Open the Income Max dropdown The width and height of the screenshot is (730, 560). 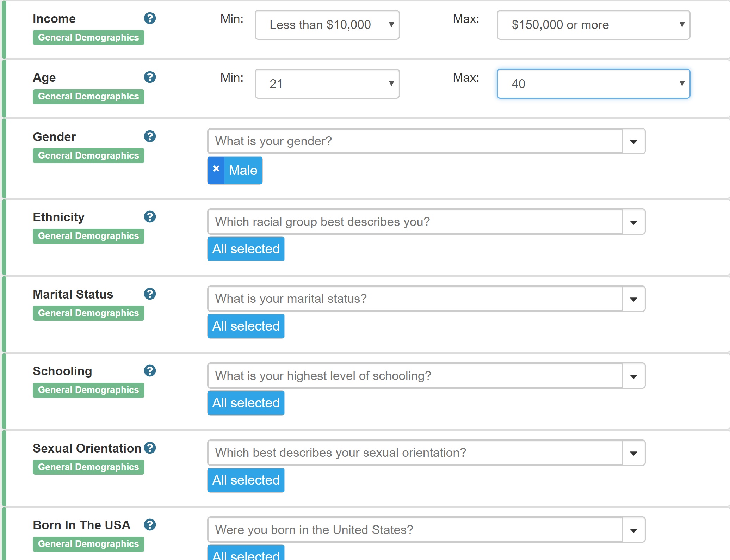(593, 25)
